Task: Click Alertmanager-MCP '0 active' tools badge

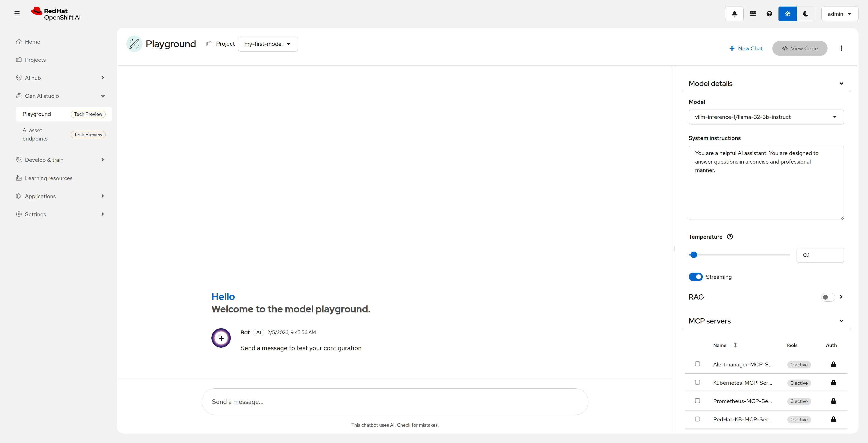Action: click(799, 365)
